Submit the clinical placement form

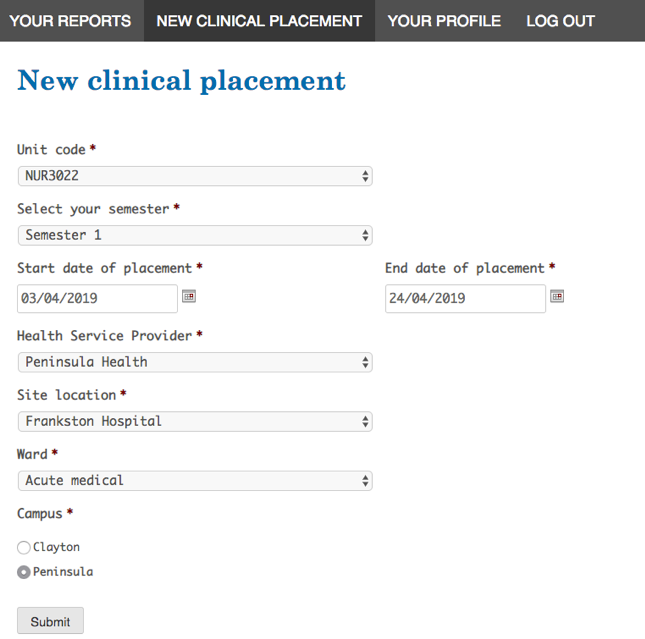click(50, 621)
